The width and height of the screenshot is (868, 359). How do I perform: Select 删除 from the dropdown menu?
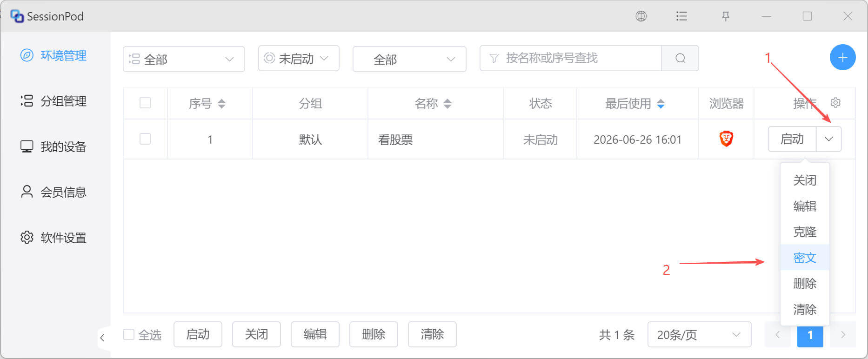pos(805,283)
